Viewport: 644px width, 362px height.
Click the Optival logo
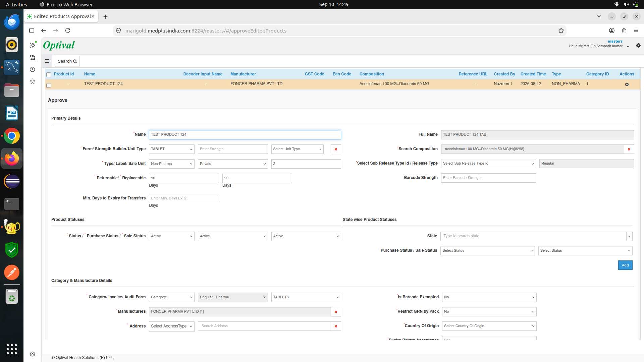59,45
